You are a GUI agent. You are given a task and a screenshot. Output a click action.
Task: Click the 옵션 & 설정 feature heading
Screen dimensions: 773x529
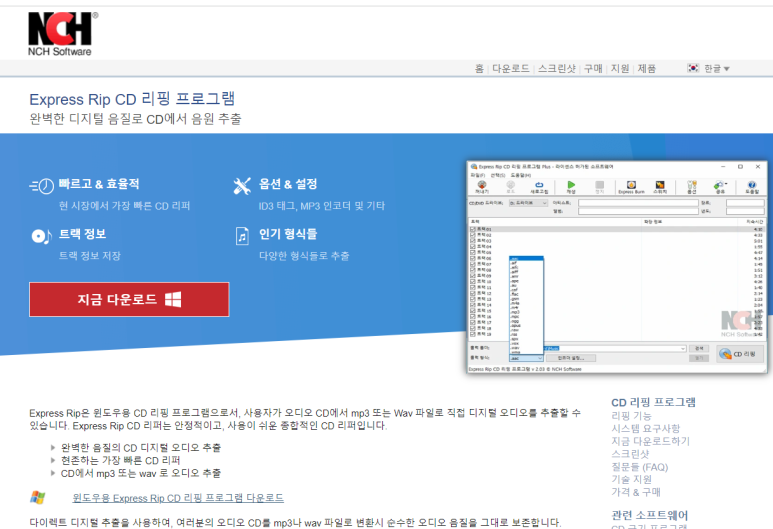288,184
